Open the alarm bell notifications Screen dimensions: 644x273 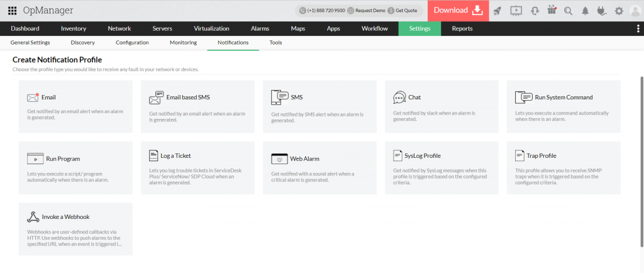coord(586,11)
